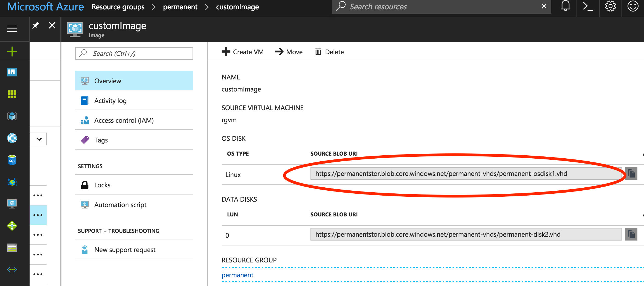The height and width of the screenshot is (286, 644).
Task: Click the green plus New resource icon
Action: click(x=12, y=52)
